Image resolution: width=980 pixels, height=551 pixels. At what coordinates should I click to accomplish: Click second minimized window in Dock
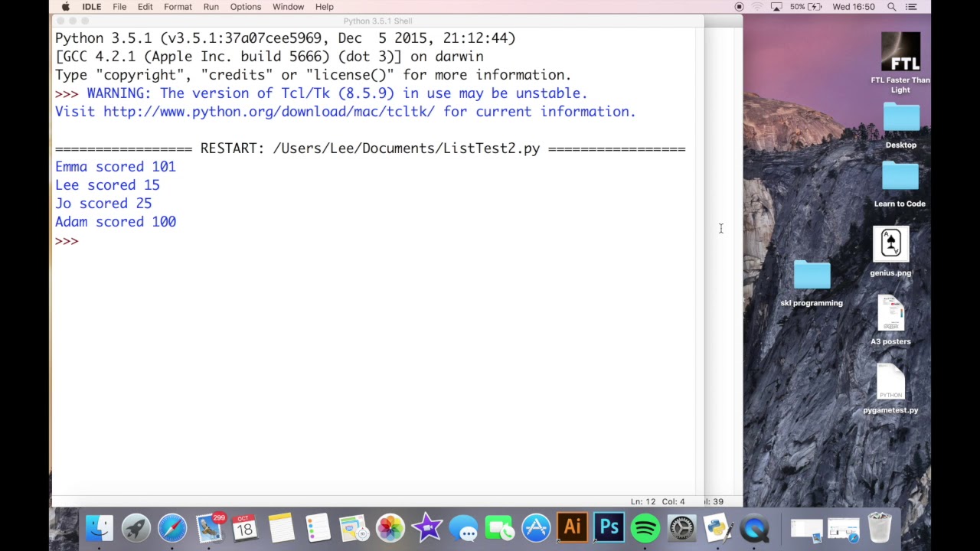coord(844,530)
